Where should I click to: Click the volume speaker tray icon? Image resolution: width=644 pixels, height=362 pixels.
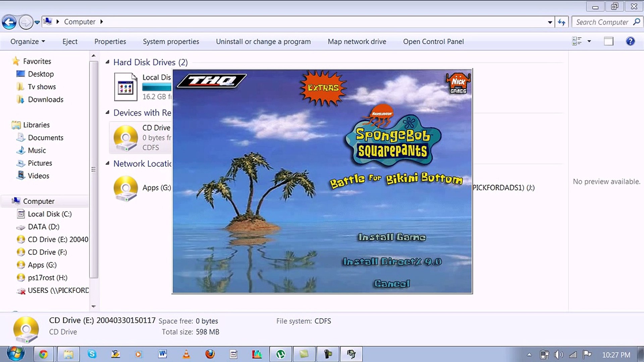pos(558,354)
